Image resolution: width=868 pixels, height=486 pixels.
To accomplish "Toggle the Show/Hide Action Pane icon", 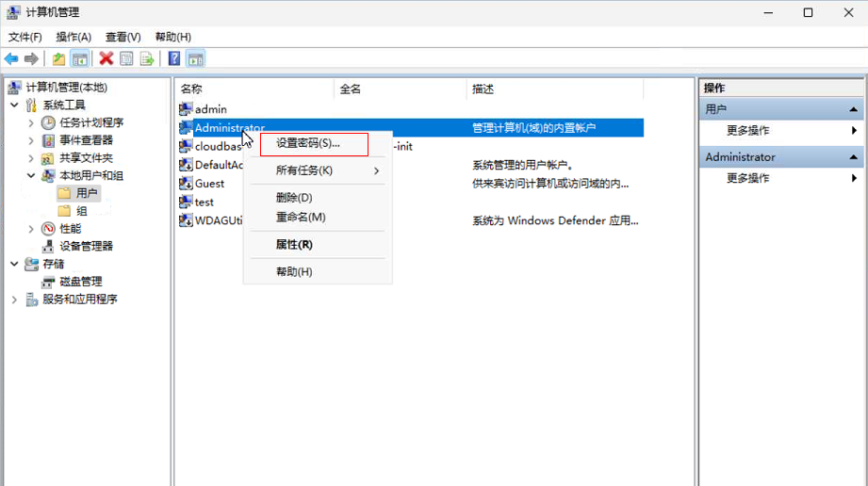I will (x=196, y=58).
